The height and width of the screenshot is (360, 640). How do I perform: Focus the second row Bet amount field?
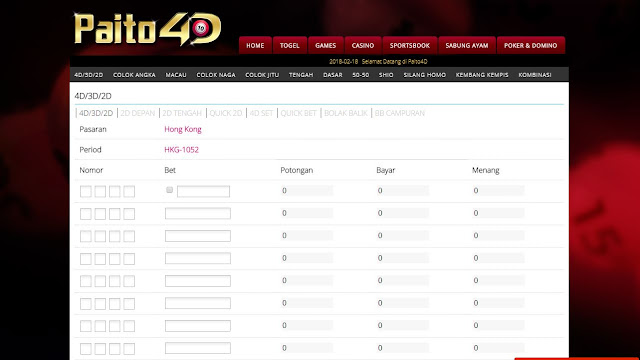(x=198, y=213)
